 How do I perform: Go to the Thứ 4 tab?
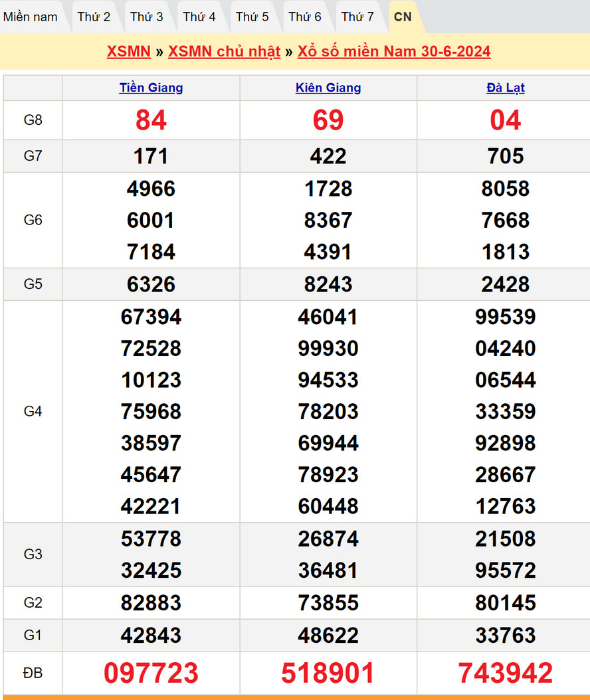(199, 17)
